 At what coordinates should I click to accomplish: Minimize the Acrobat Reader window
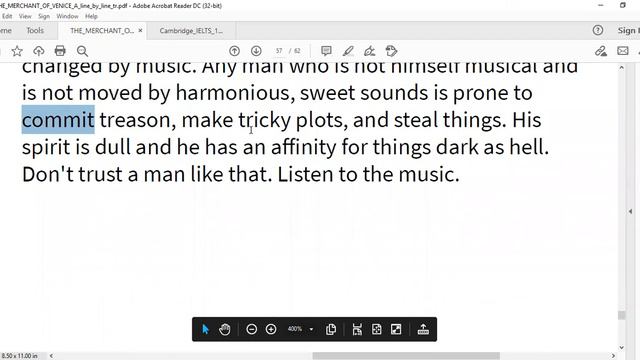[600, 5]
